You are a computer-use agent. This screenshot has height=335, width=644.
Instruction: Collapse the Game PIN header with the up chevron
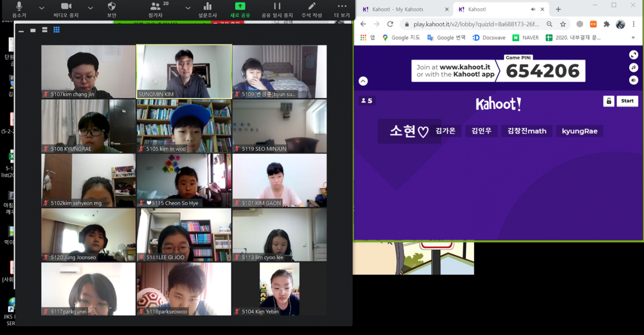point(363,81)
